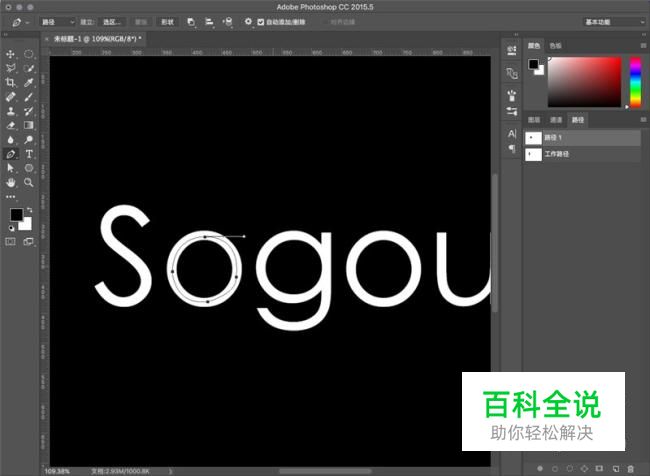The width and height of the screenshot is (650, 476).
Task: Select the History Brush tool
Action: [x=28, y=111]
